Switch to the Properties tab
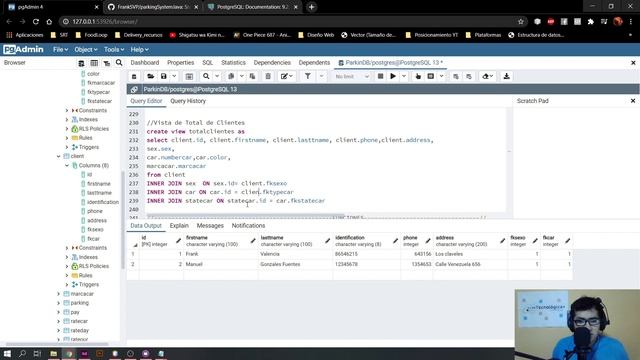The image size is (640, 360). [180, 62]
